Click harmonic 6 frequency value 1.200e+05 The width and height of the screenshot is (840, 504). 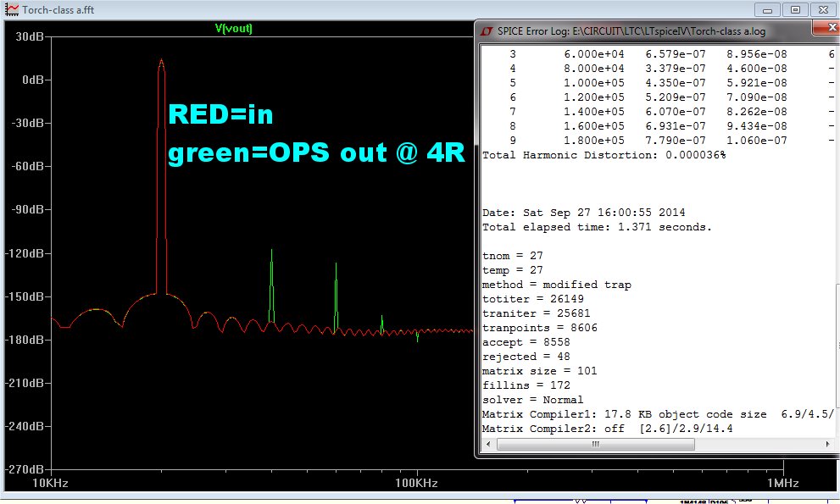tap(593, 97)
